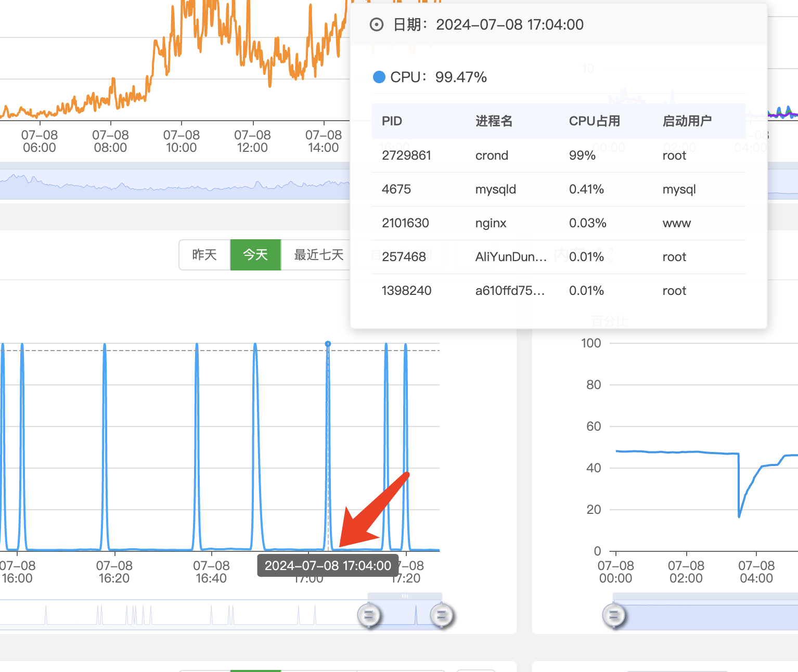Click the mysql user cell
The image size is (798, 672).
pyautogui.click(x=679, y=189)
